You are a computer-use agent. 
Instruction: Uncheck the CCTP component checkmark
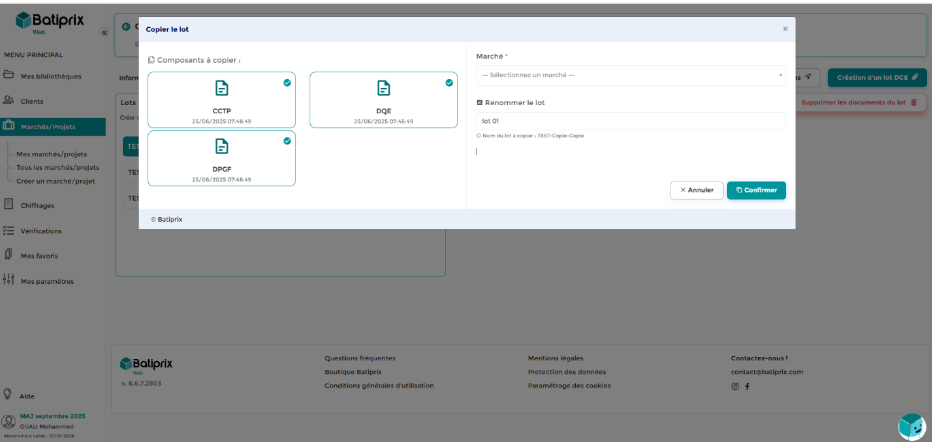tap(287, 83)
